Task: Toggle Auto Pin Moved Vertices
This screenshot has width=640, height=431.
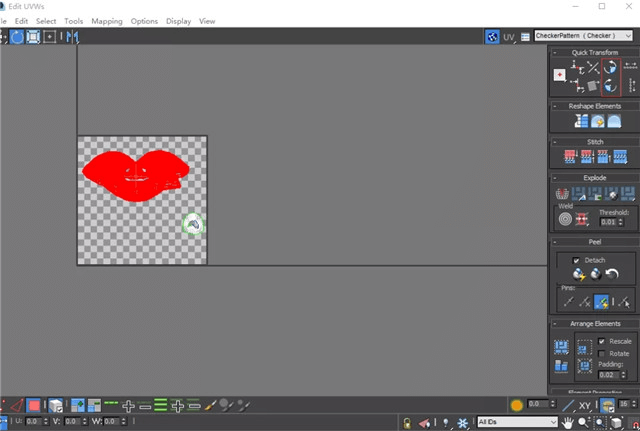Action: (x=601, y=302)
